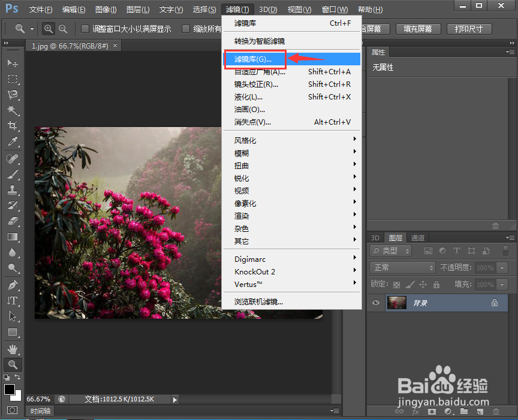Choose Convert for Smart Filters
Screen dimensions: 518x420
(292, 41)
